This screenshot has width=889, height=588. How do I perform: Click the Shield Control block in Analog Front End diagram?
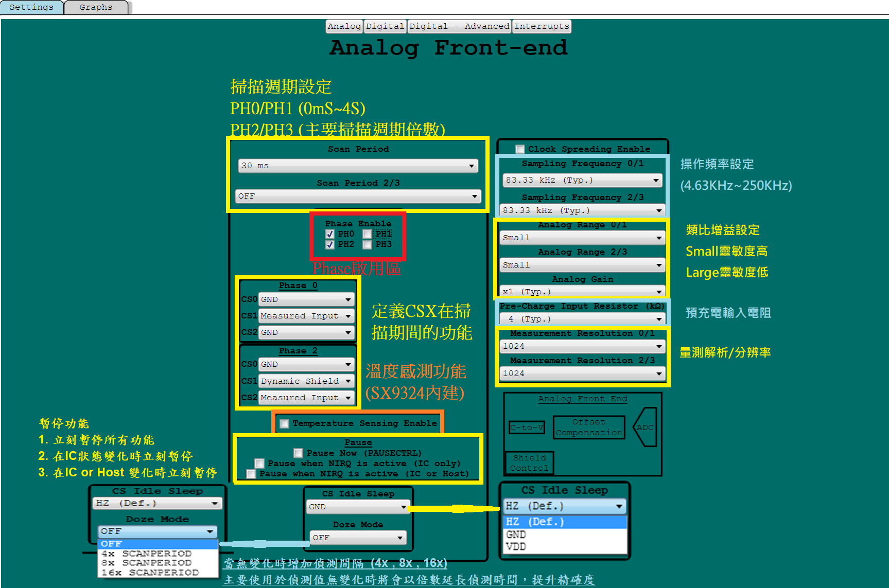(529, 462)
